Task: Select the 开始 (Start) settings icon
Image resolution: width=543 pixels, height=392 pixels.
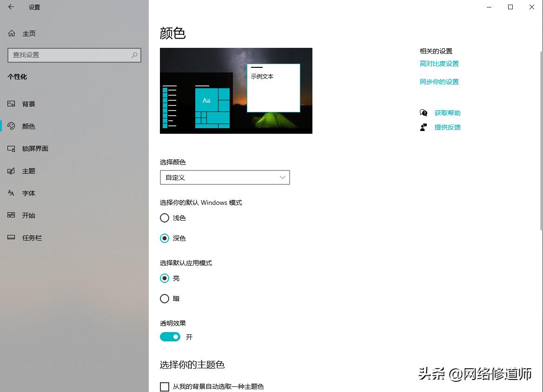Action: pyautogui.click(x=11, y=215)
